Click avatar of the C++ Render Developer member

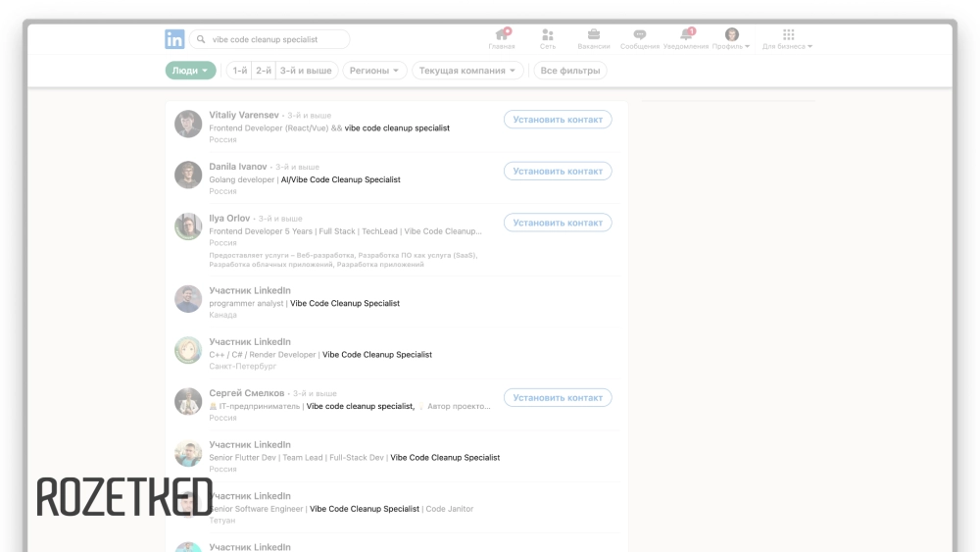(188, 350)
